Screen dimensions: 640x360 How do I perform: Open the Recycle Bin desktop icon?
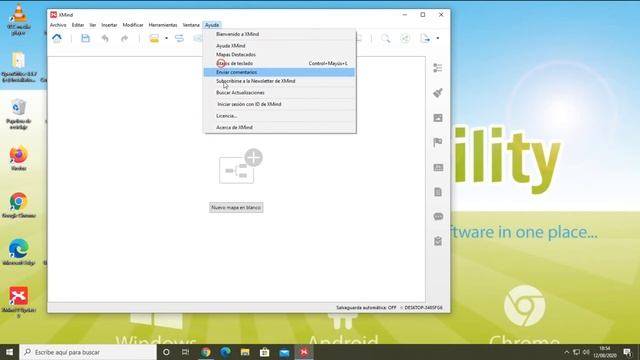(x=18, y=114)
